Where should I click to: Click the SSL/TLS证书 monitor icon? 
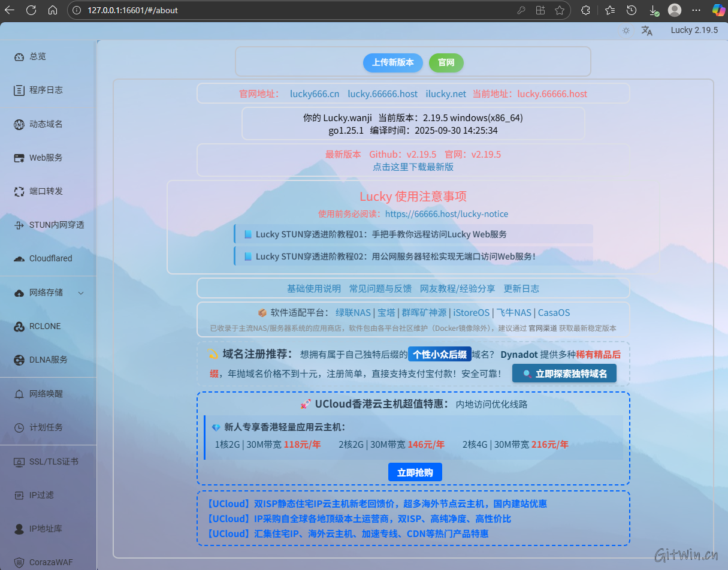[19, 462]
